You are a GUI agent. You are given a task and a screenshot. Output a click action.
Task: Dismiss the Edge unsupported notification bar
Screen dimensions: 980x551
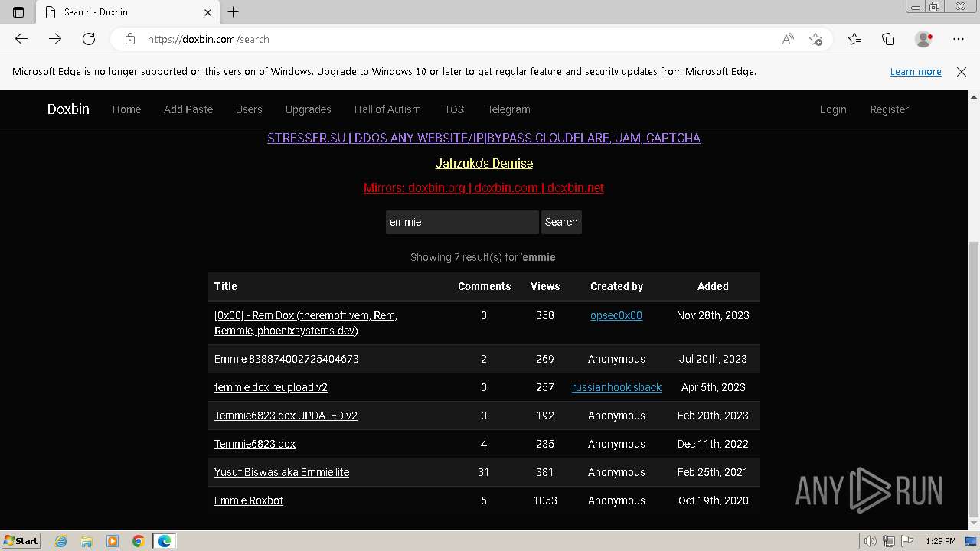click(962, 71)
